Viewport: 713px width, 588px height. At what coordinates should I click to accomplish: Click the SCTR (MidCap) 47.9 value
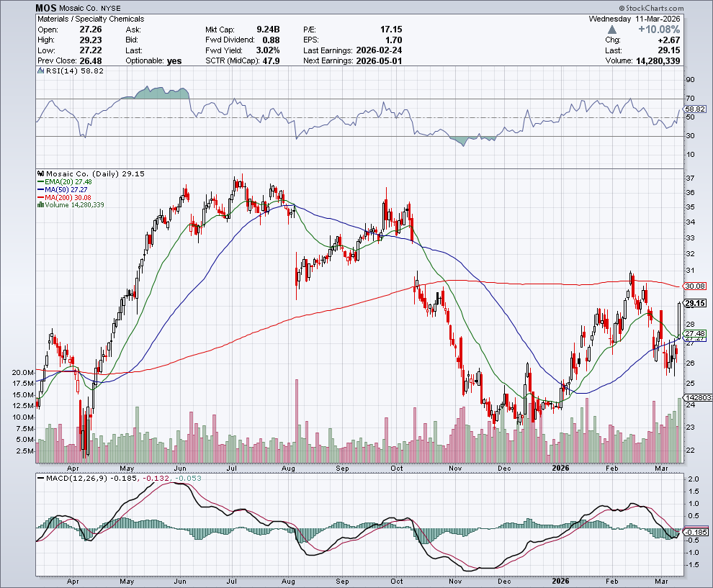point(271,61)
